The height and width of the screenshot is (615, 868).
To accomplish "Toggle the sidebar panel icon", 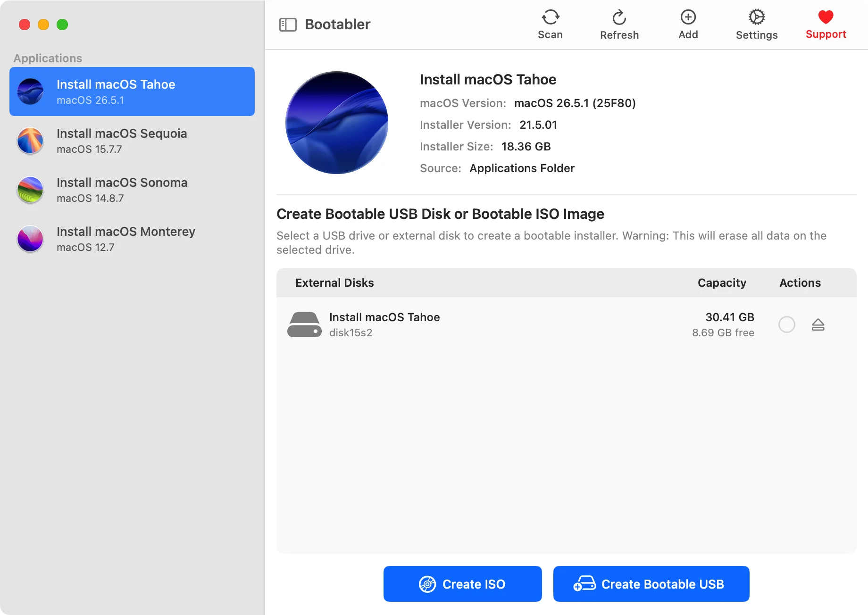I will 288,25.
